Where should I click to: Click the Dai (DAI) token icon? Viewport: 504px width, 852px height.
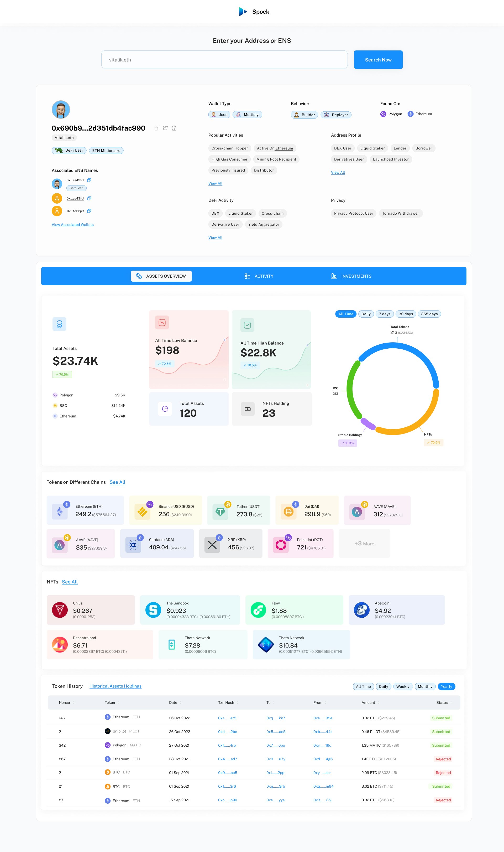click(288, 512)
